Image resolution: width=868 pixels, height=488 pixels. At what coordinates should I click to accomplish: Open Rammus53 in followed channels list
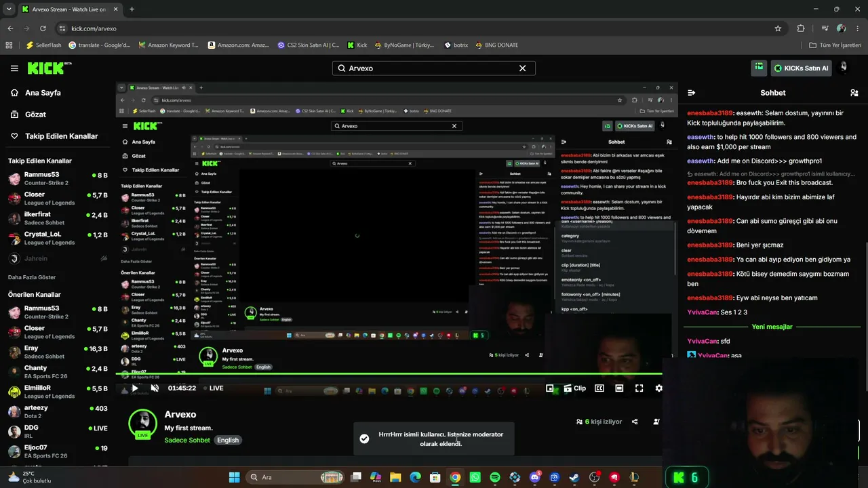(58, 179)
